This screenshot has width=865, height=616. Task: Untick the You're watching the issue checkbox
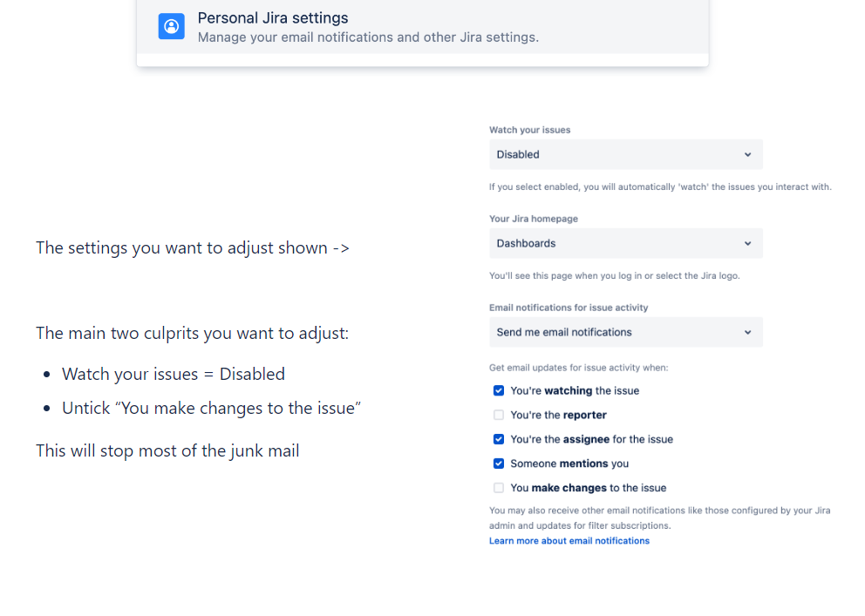(x=498, y=390)
